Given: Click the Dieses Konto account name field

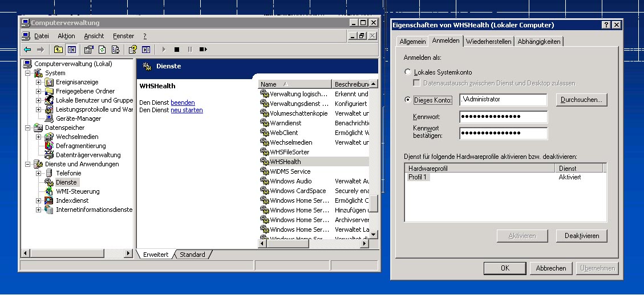Looking at the screenshot, I should [x=504, y=100].
